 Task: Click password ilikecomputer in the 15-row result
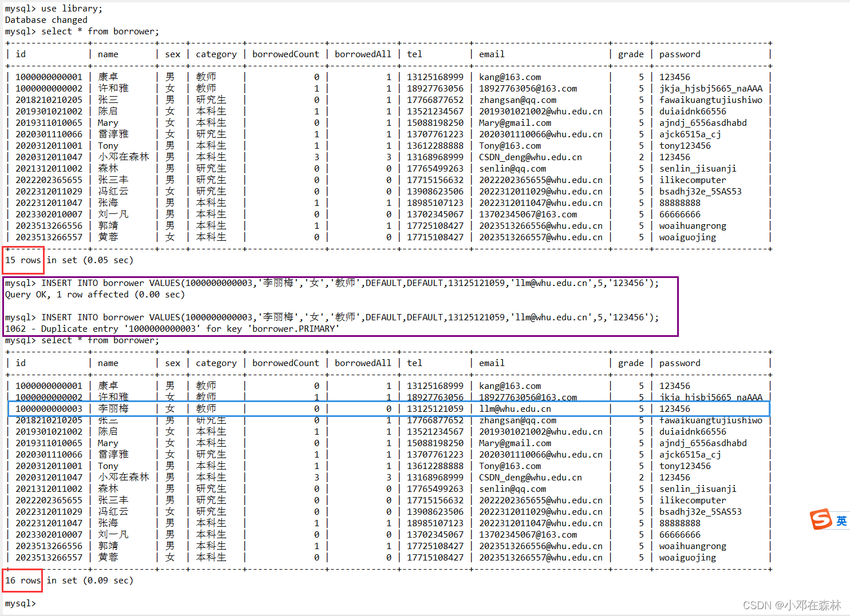pos(693,180)
